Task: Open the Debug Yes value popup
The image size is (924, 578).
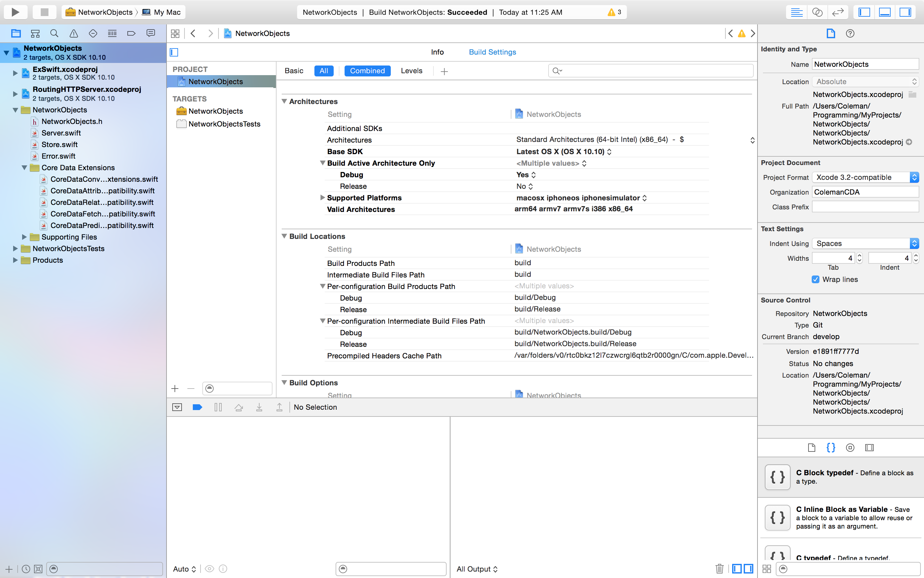Action: tap(526, 175)
